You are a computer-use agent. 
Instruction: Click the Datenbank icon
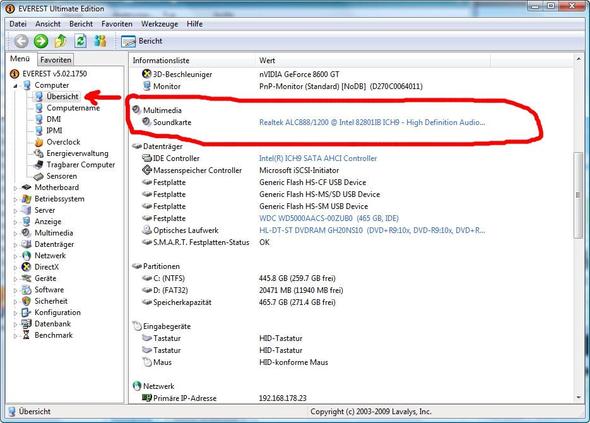[26, 324]
